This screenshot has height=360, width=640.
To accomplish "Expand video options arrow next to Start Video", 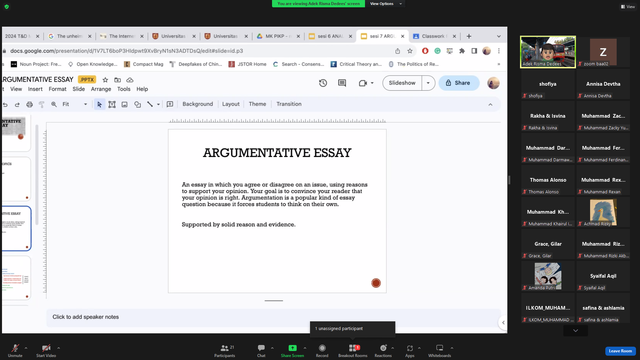I will point(59,348).
